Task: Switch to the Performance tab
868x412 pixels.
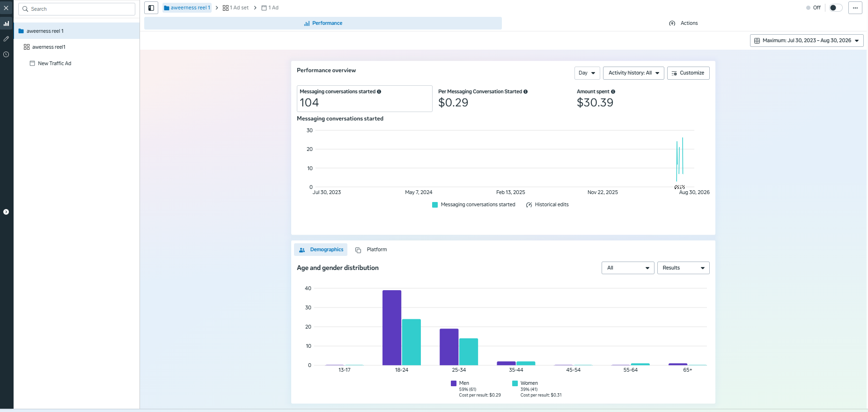Action: pyautogui.click(x=323, y=23)
